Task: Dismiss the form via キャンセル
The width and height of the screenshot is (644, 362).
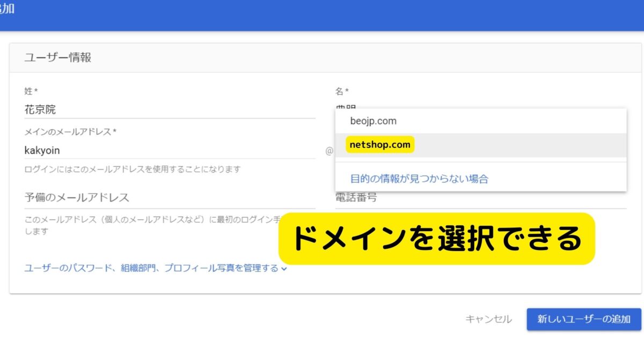Action: click(x=488, y=319)
